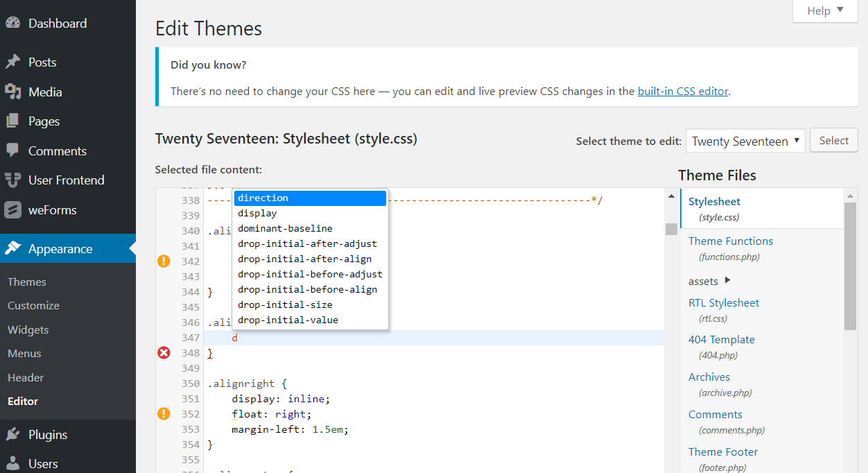868x473 pixels.
Task: Open the Menus submenu item
Action: point(24,353)
